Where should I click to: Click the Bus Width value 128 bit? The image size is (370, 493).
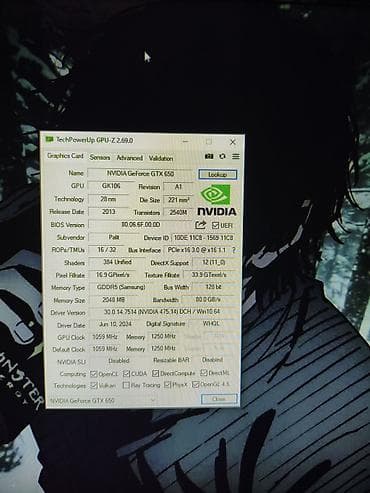coord(214,287)
